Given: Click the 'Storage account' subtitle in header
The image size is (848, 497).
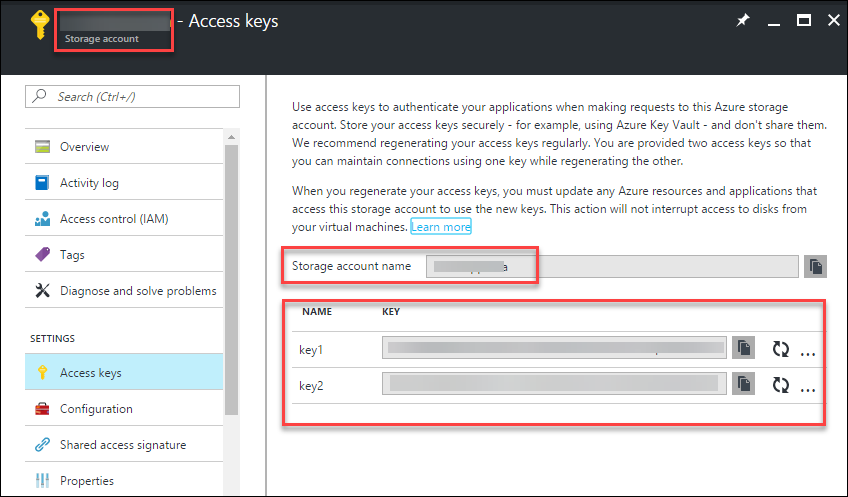Looking at the screenshot, I should pos(102,39).
